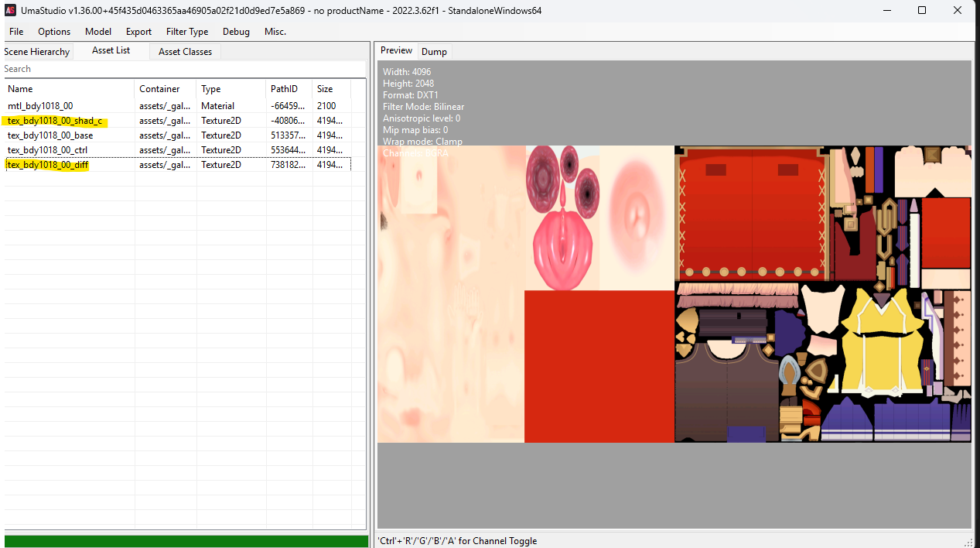This screenshot has height=548, width=980.
Task: Open the Filter Type menu
Action: click(187, 32)
